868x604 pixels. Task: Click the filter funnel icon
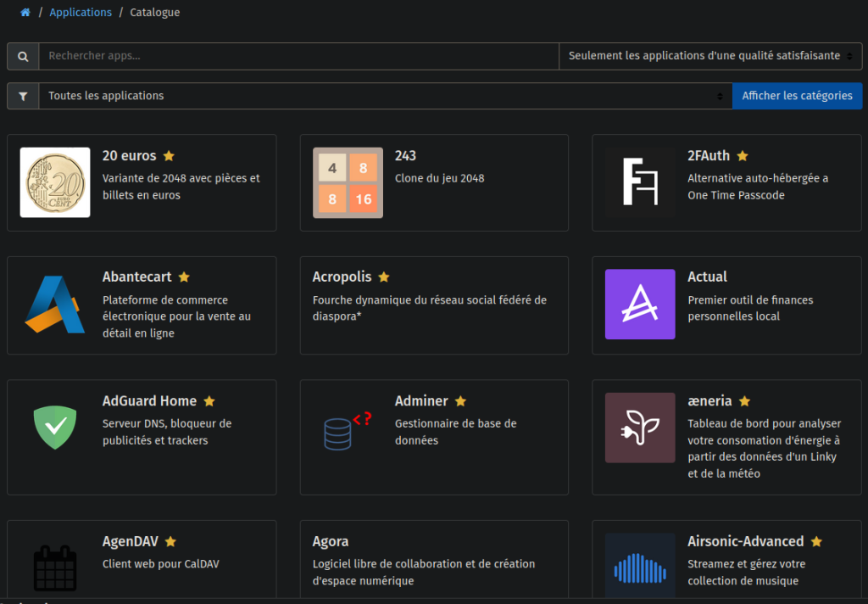click(x=23, y=96)
